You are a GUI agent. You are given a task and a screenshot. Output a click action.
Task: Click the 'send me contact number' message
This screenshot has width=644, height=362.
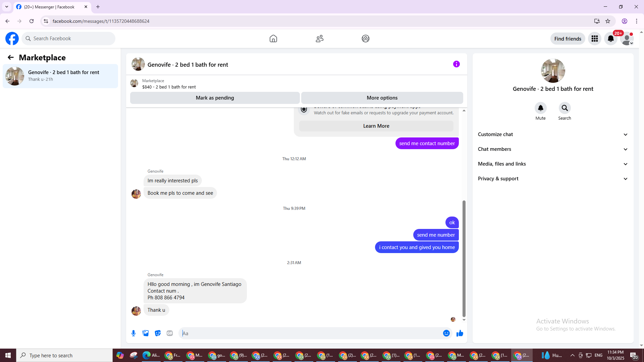pyautogui.click(x=427, y=143)
